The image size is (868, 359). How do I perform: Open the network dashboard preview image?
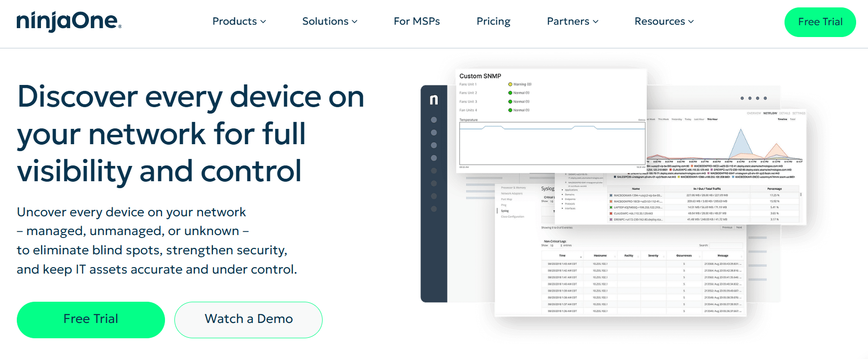pyautogui.click(x=613, y=193)
